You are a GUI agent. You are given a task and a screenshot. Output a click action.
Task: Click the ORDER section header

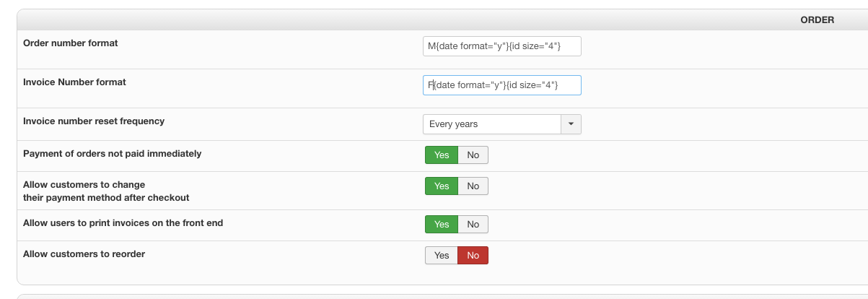pos(817,20)
